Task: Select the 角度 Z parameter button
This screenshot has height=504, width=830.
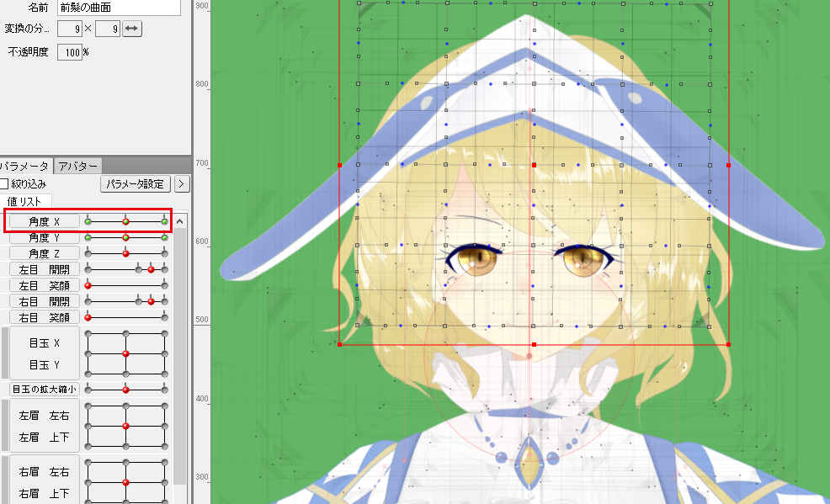Action: [45, 254]
